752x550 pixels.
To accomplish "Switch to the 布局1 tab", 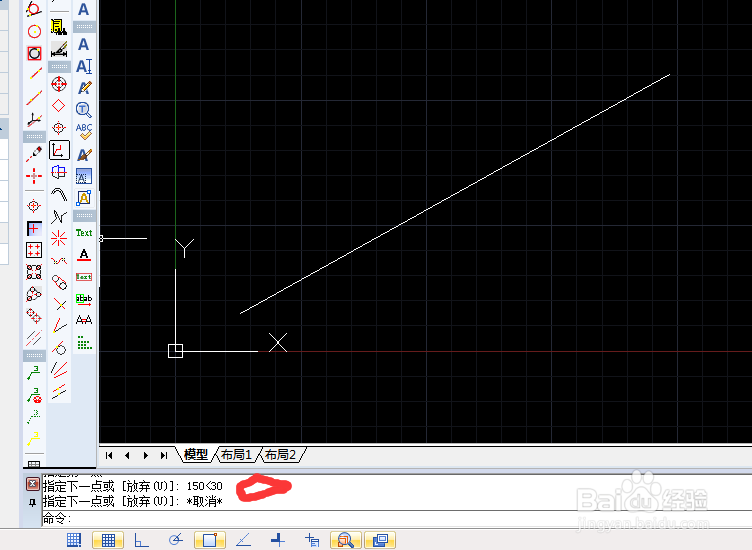I will click(x=236, y=454).
